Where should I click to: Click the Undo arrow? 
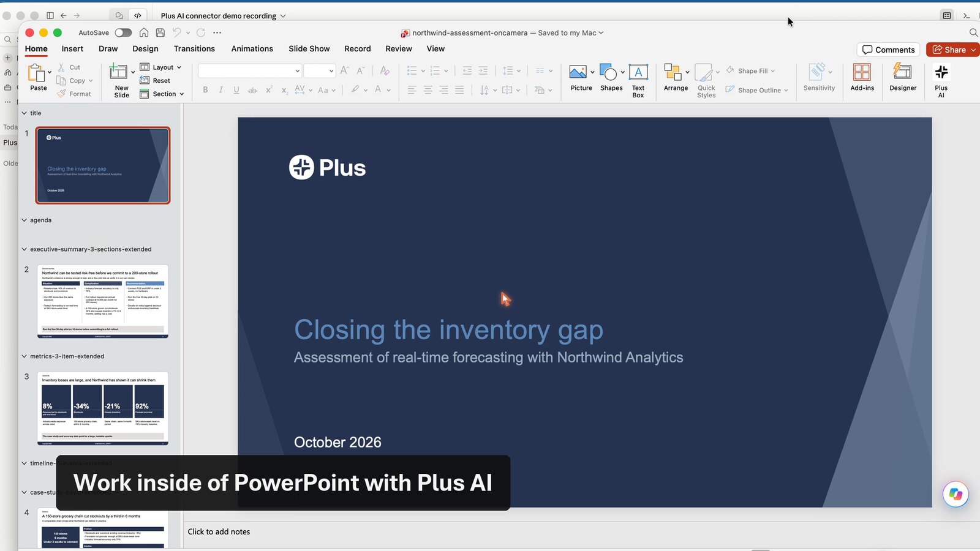pyautogui.click(x=176, y=32)
